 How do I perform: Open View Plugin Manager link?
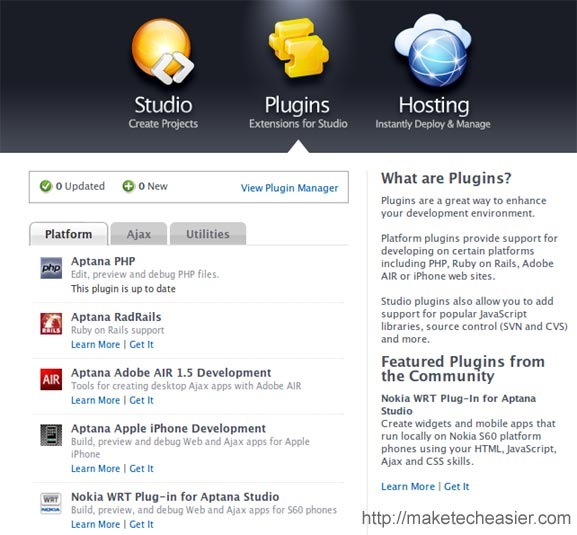[x=289, y=188]
